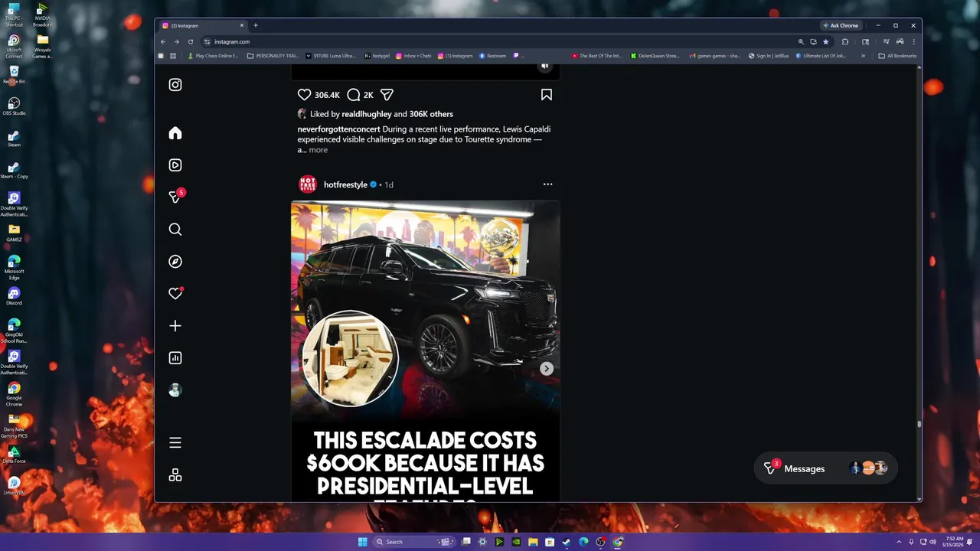The width and height of the screenshot is (980, 551).
Task: Go to Home feed in sidebar
Action: [x=175, y=133]
